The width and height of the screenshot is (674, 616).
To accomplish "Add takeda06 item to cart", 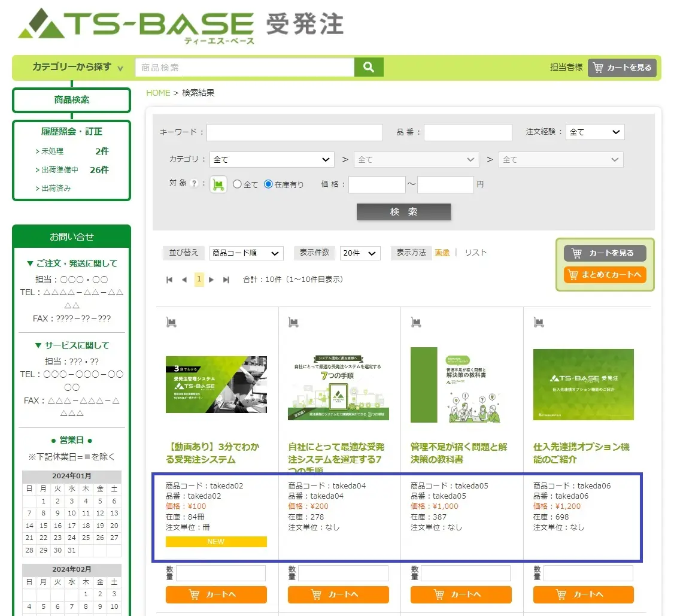I will [583, 594].
